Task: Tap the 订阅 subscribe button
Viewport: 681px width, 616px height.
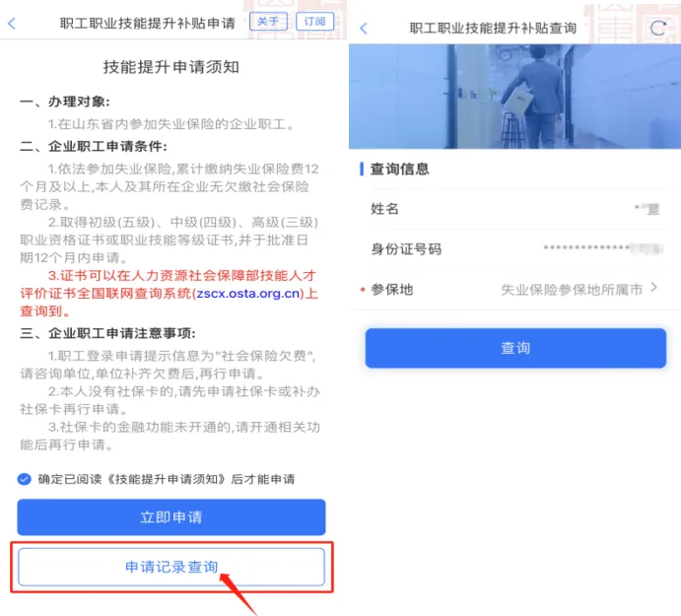Action: pyautogui.click(x=314, y=22)
